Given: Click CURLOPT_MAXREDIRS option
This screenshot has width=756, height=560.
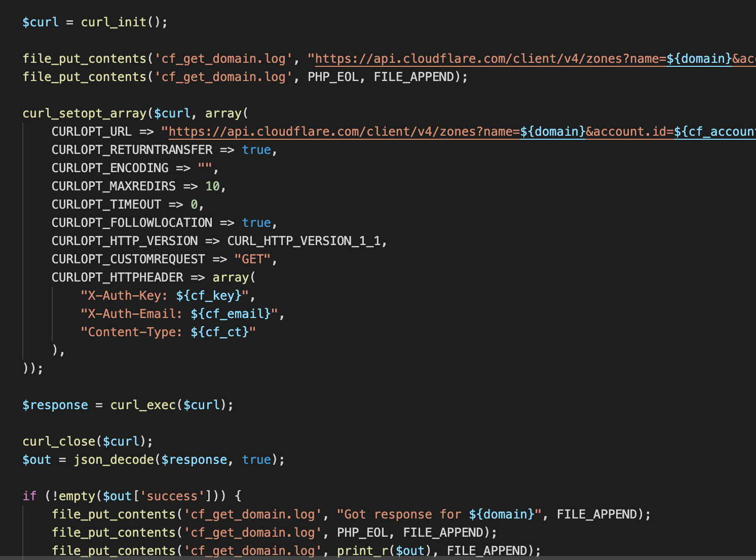Looking at the screenshot, I should tap(114, 186).
